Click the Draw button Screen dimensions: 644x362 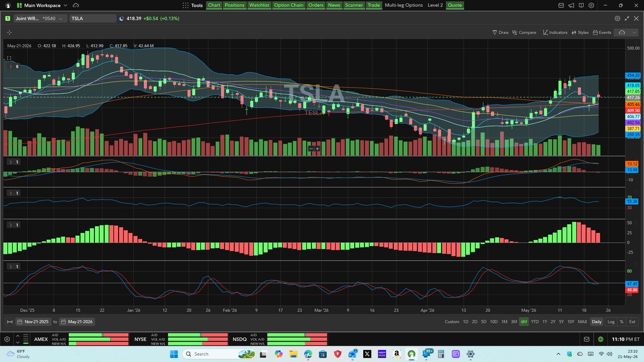click(x=500, y=32)
